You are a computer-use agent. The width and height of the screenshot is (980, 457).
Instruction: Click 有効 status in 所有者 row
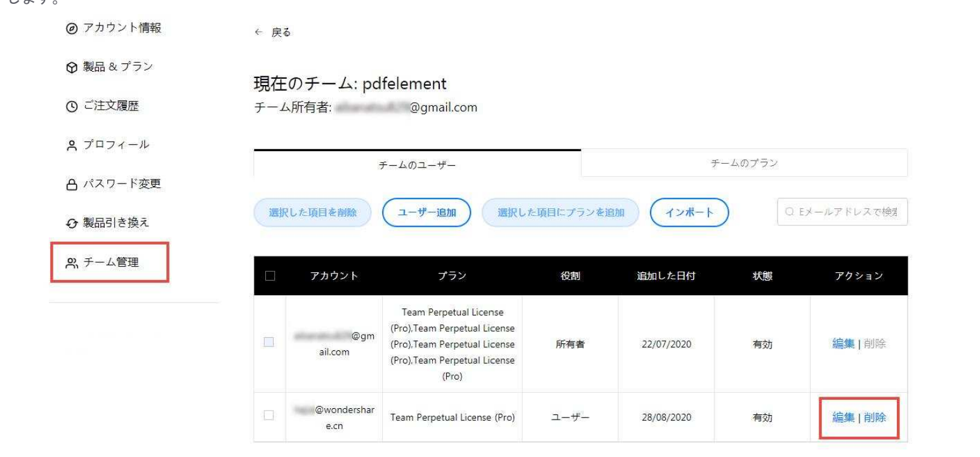pyautogui.click(x=762, y=345)
